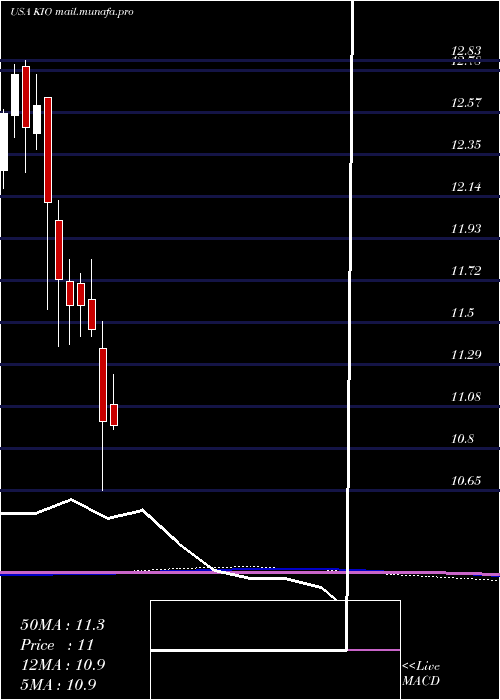Click the '<<Live MACD' label

[x=421, y=673]
